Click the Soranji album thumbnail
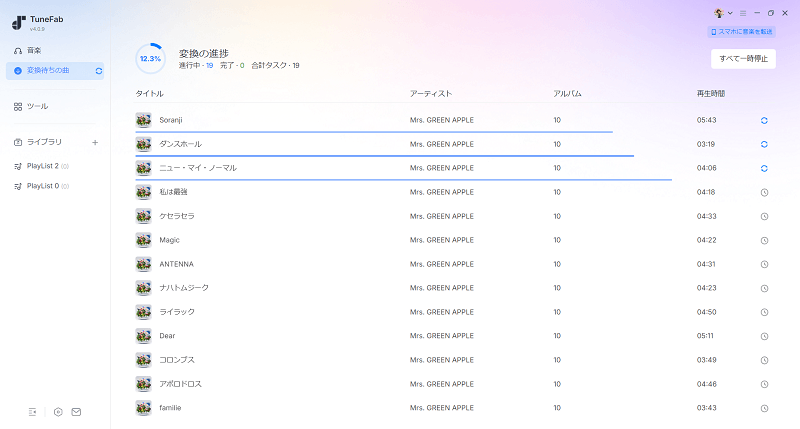 point(143,120)
